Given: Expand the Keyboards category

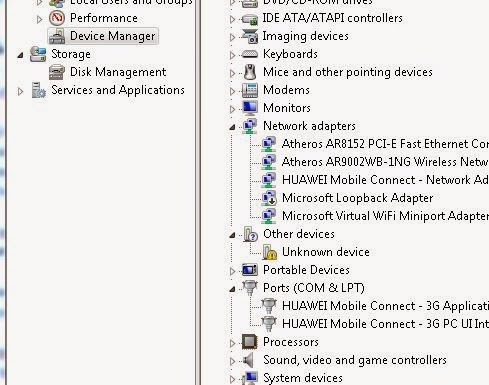Looking at the screenshot, I should coord(232,55).
